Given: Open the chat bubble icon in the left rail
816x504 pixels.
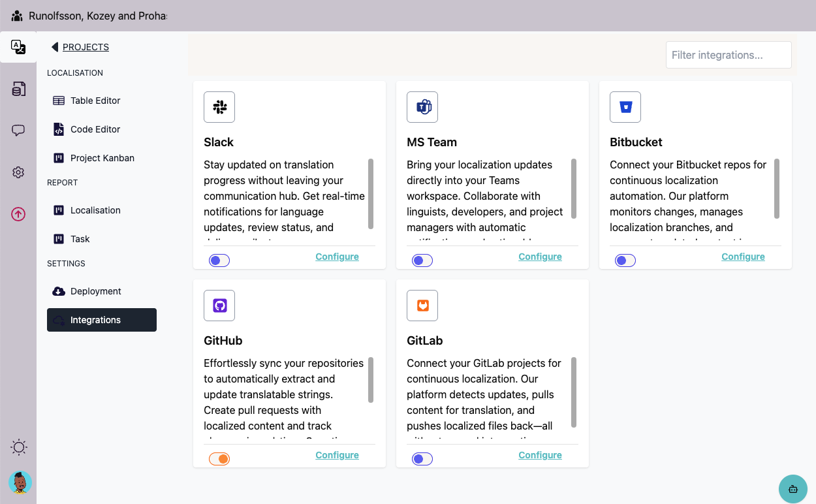Looking at the screenshot, I should coord(18,131).
